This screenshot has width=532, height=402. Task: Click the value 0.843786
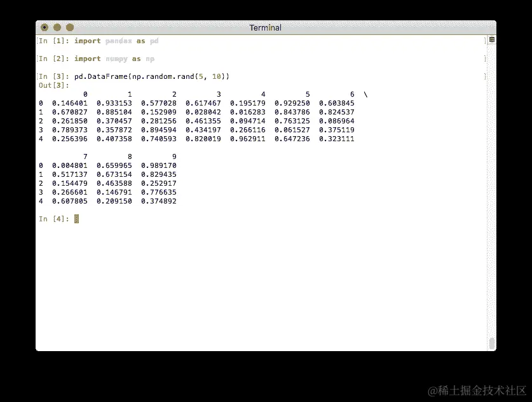(292, 112)
